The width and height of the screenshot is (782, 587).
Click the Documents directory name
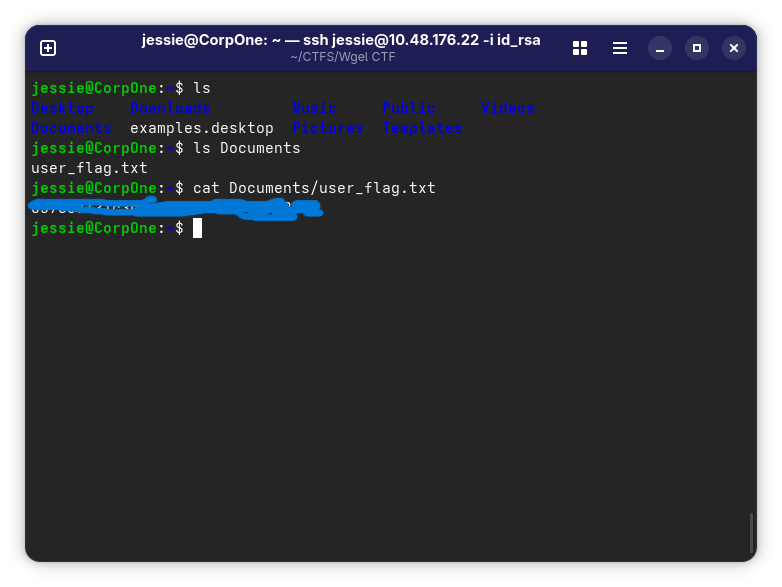(x=71, y=128)
